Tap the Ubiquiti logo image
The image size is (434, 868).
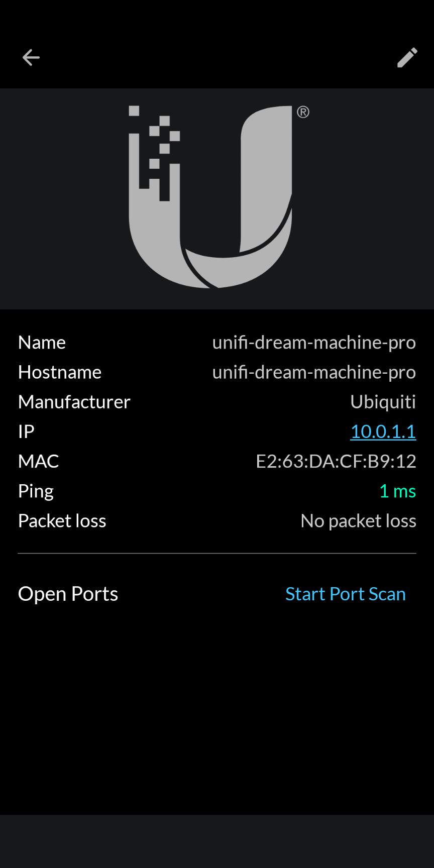pos(211,197)
